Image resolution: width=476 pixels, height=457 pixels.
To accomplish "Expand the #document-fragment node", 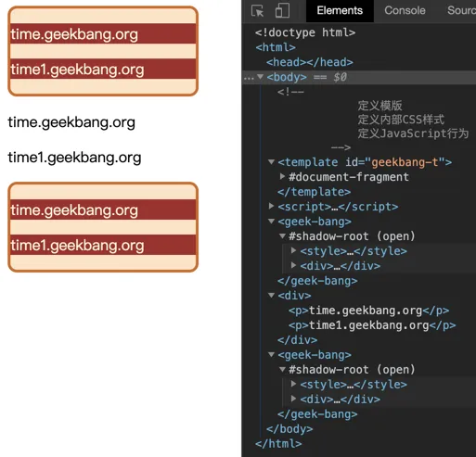I will [x=282, y=176].
